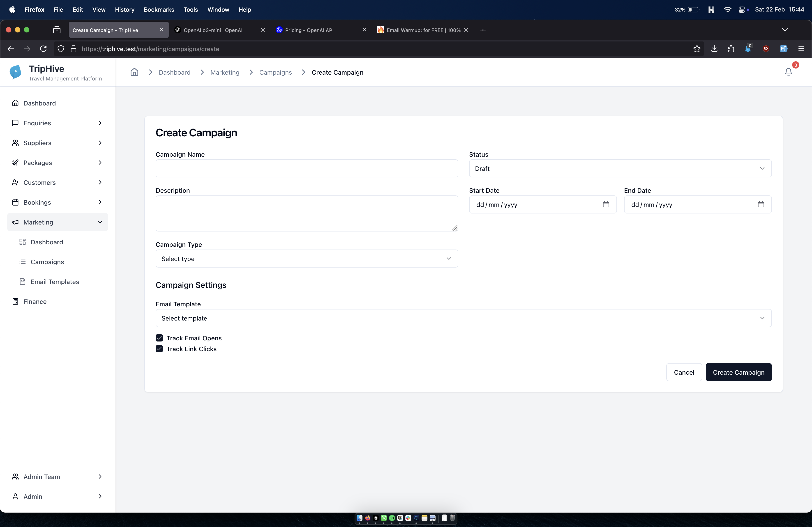
Task: Open the Control Center icon in menu bar
Action: point(741,9)
